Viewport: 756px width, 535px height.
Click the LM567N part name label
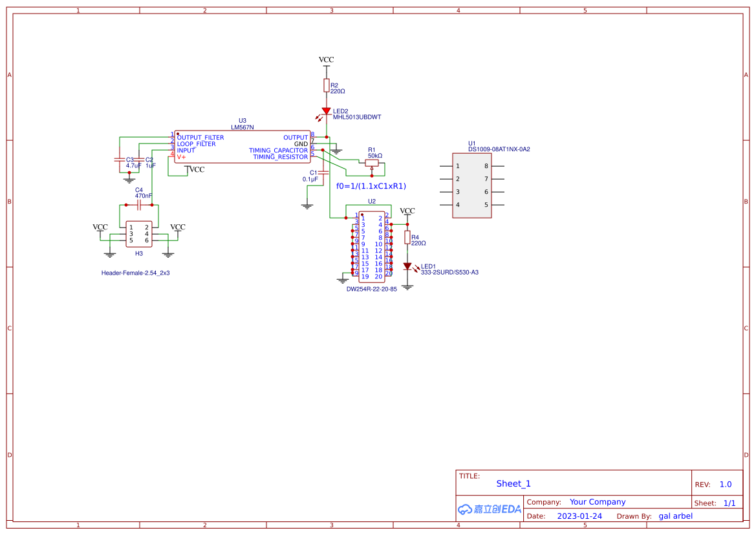click(243, 127)
